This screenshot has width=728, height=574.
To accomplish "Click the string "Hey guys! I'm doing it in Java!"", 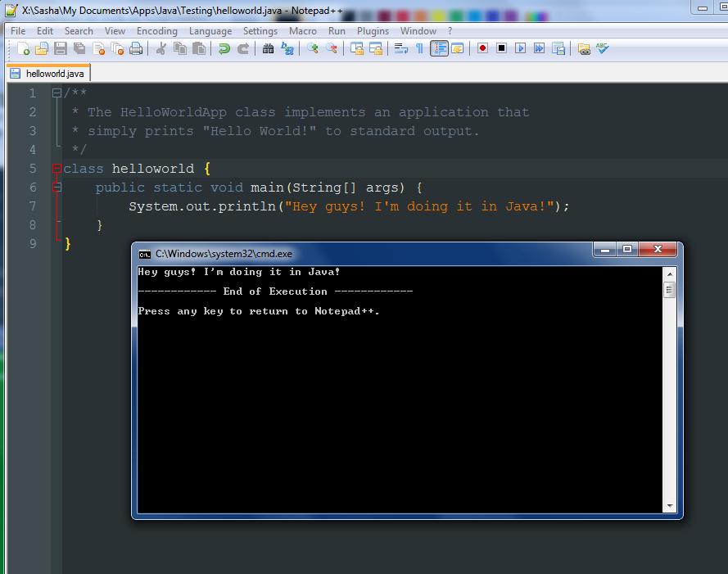I will (x=420, y=206).
